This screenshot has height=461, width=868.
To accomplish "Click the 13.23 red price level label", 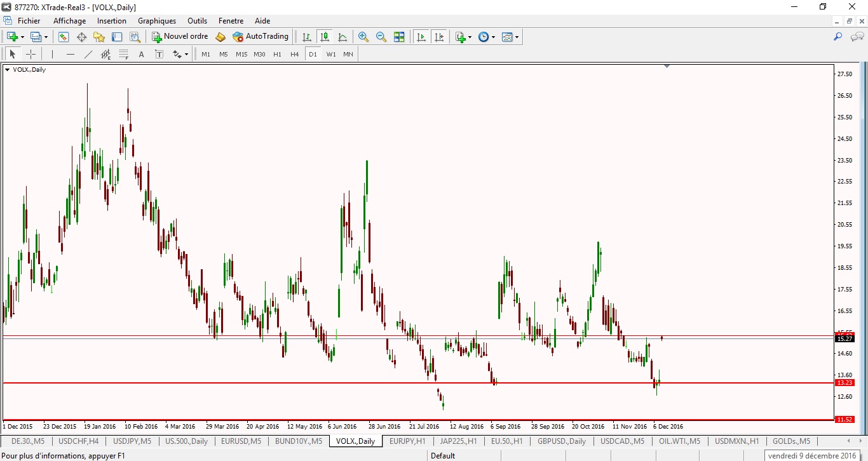I will pyautogui.click(x=844, y=383).
